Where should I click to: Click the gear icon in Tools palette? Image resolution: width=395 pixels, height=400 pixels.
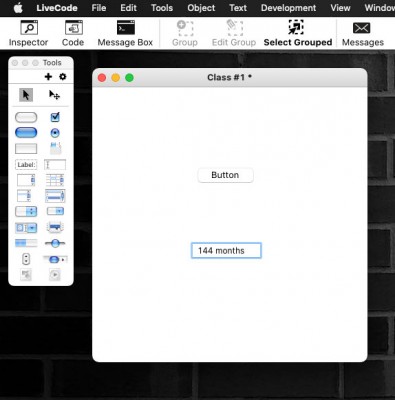(63, 77)
